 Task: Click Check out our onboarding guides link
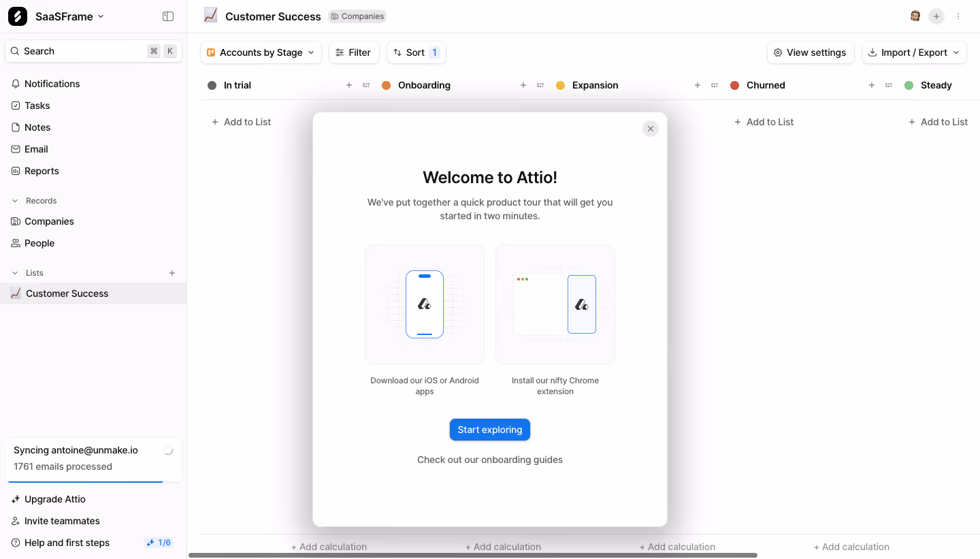coord(490,460)
